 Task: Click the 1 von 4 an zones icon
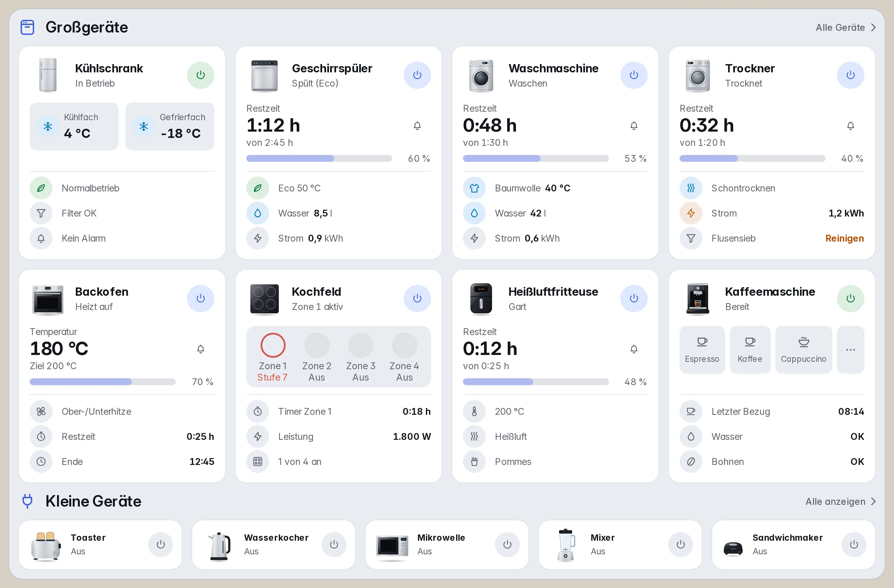click(x=258, y=462)
